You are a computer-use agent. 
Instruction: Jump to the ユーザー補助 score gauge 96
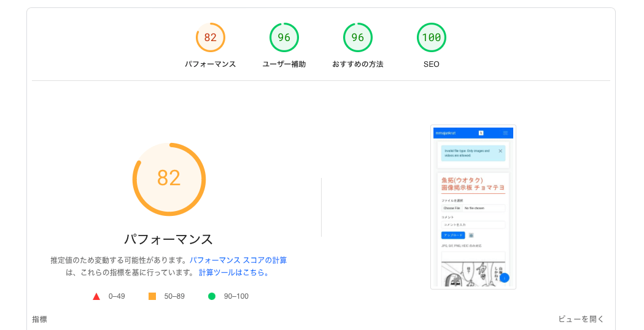[x=284, y=37]
